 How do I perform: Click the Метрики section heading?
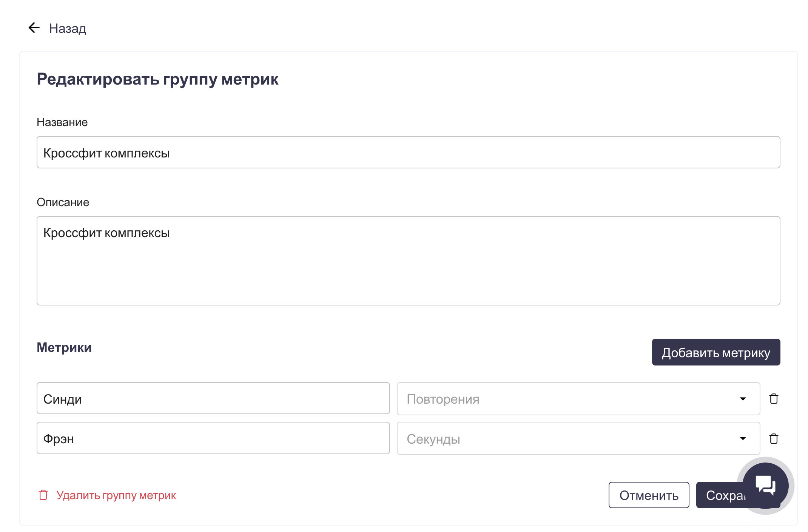click(64, 347)
